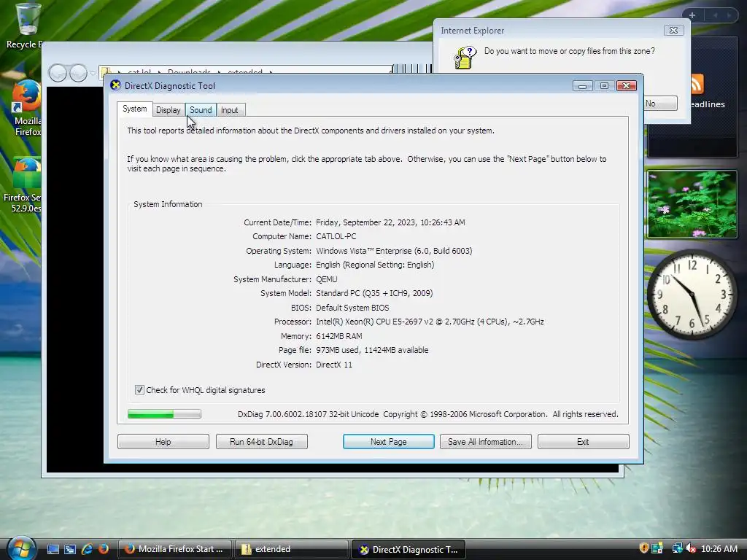Click Switch between windows quick launch icon

70,549
